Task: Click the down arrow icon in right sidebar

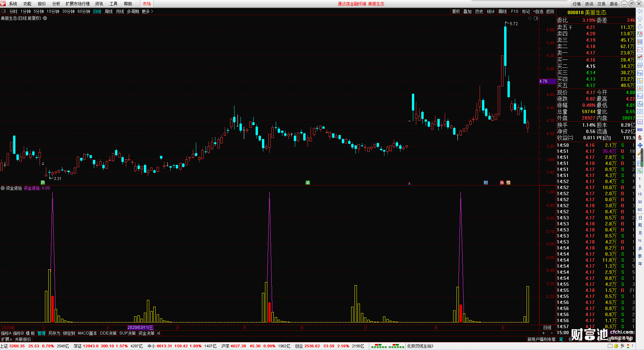Action: pos(640,26)
